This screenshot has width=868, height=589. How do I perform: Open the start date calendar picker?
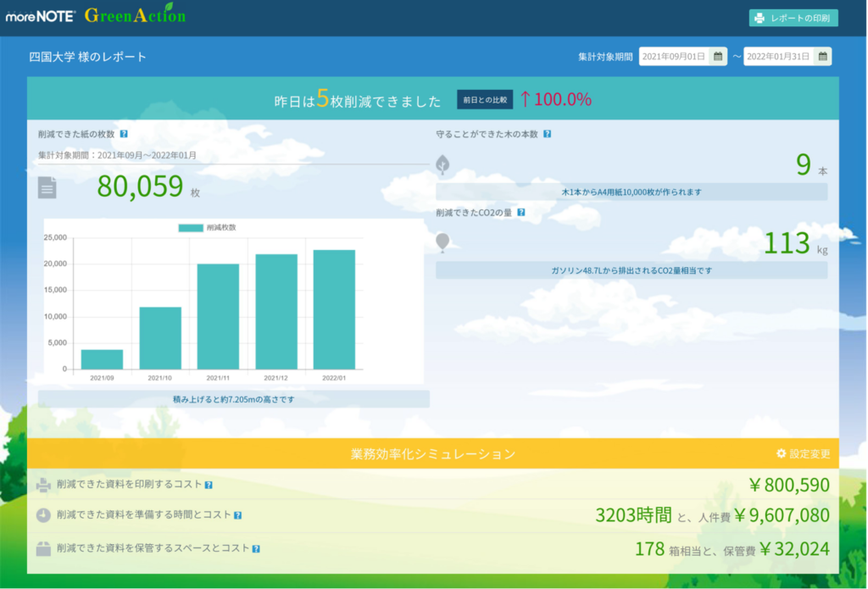(716, 56)
